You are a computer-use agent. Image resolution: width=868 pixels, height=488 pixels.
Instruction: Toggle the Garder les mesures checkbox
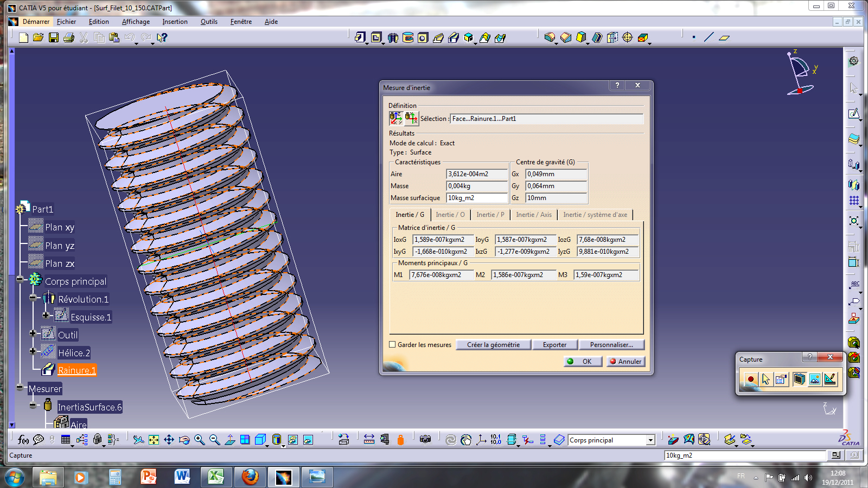(392, 344)
